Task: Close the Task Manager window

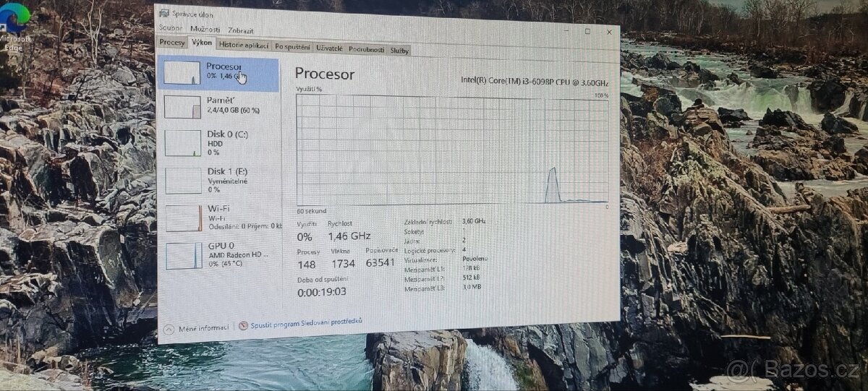Action: click(610, 32)
